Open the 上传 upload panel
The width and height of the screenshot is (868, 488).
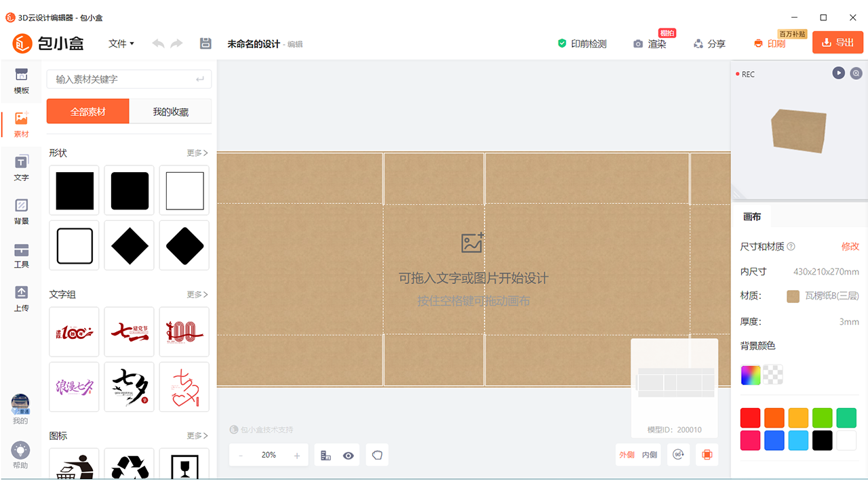[21, 298]
